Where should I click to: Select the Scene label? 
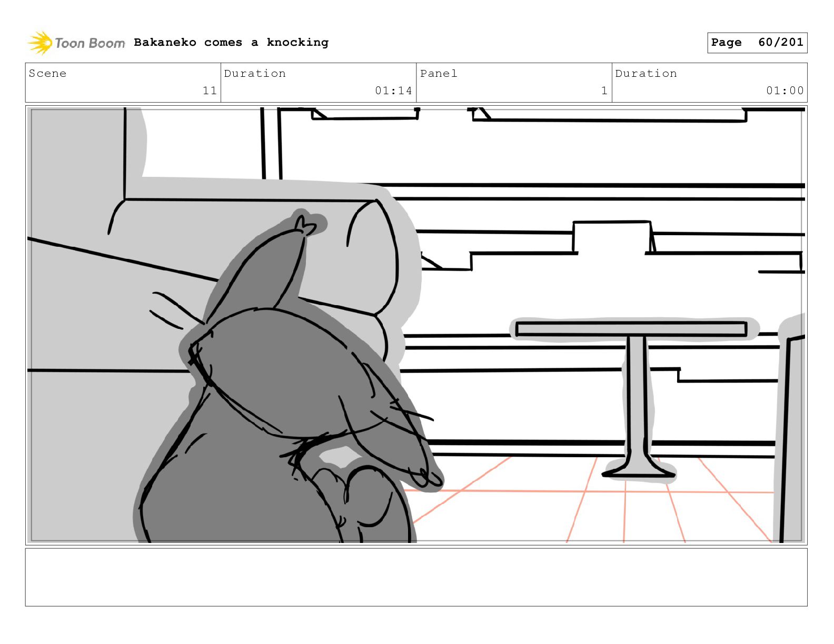click(x=47, y=73)
